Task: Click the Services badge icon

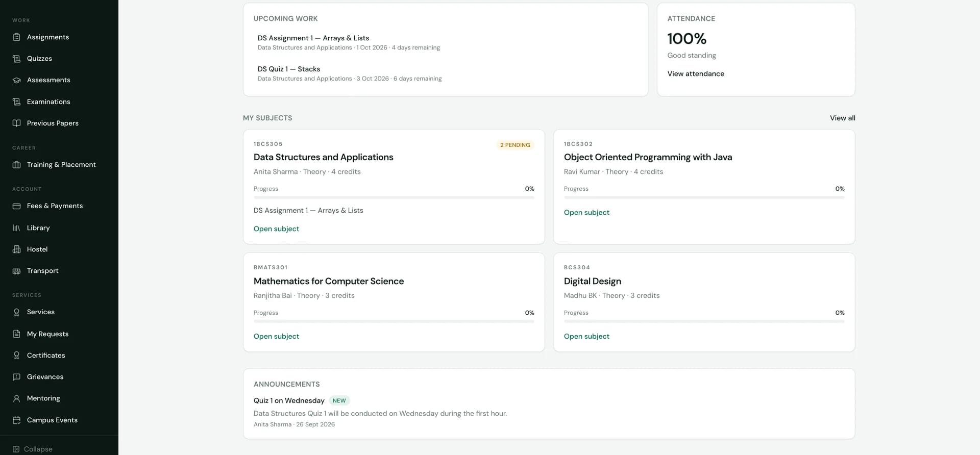Action: pos(16,312)
